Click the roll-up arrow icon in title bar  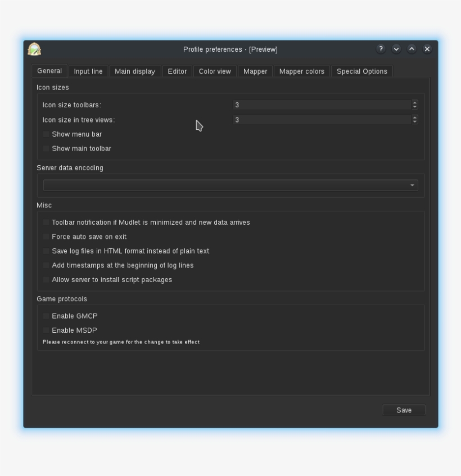(x=412, y=49)
